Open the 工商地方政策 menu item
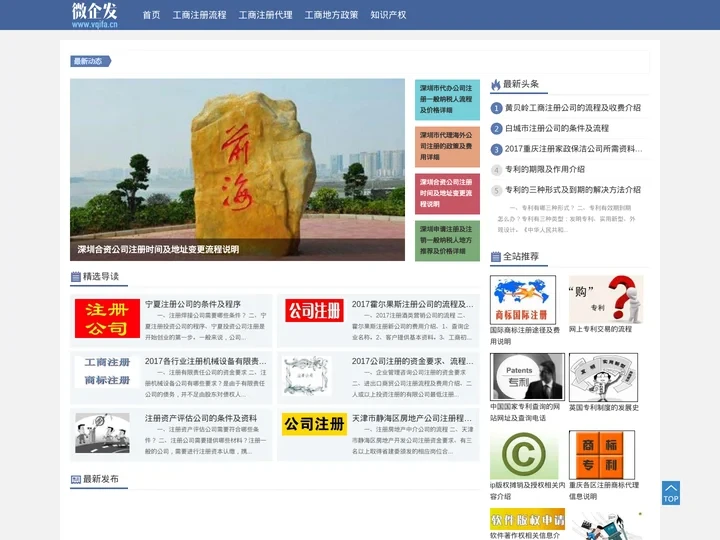 pyautogui.click(x=332, y=15)
